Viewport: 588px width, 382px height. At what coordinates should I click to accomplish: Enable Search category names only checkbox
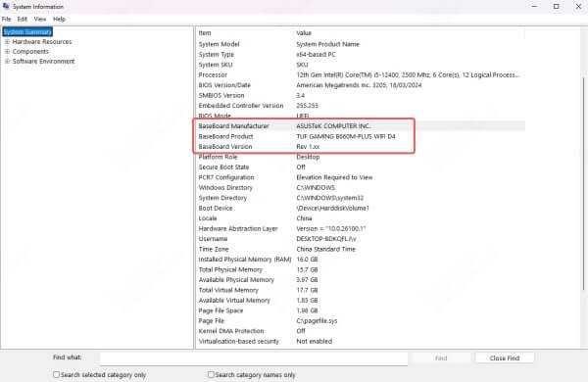tap(211, 374)
